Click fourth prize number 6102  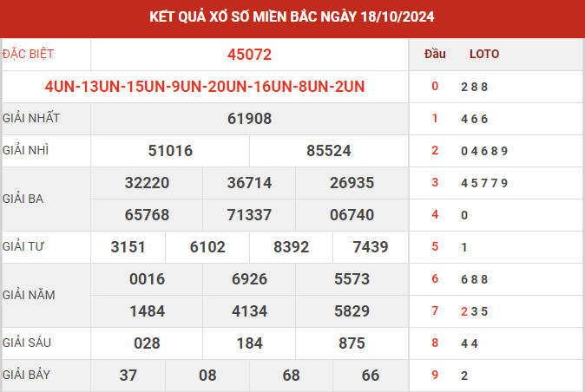pyautogui.click(x=207, y=246)
